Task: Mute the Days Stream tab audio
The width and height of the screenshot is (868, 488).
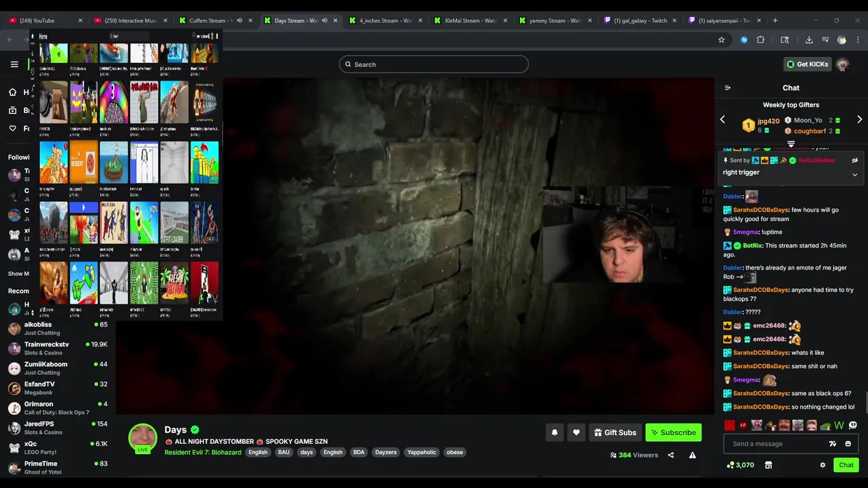Action: coord(324,20)
